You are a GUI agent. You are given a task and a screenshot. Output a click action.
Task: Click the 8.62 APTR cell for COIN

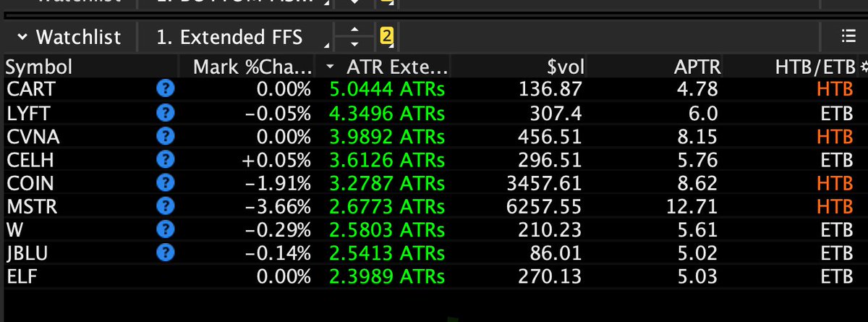tap(698, 183)
